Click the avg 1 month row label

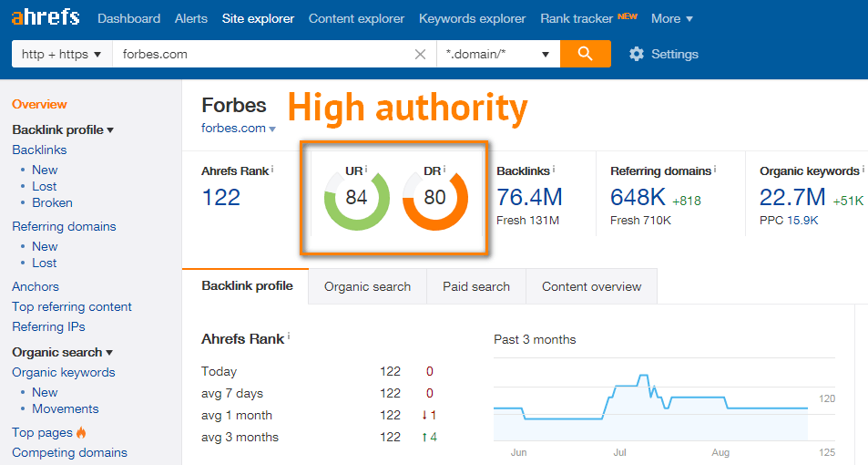coord(237,416)
